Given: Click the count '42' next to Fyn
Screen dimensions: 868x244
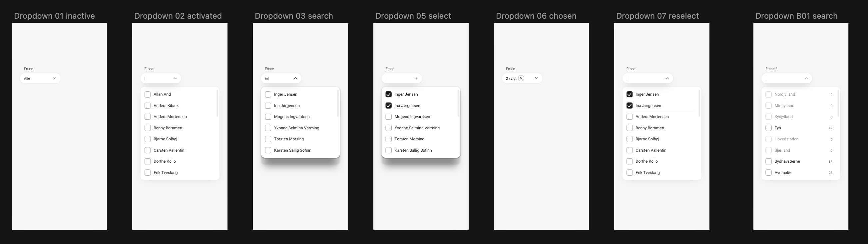Looking at the screenshot, I should 830,128.
